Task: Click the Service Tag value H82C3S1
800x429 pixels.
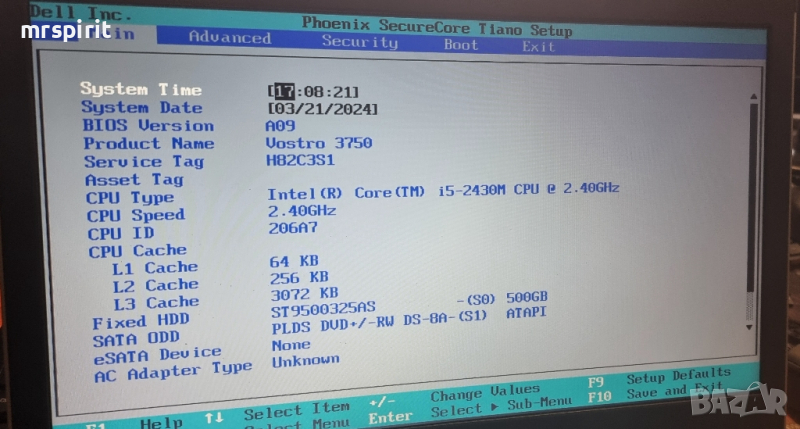Action: point(300,160)
